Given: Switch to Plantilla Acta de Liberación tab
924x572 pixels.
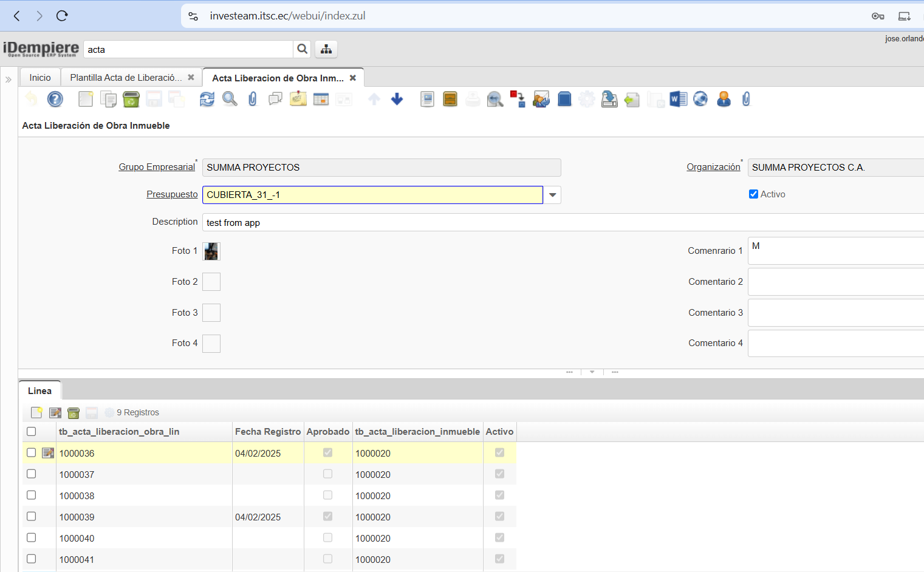Looking at the screenshot, I should (x=125, y=78).
